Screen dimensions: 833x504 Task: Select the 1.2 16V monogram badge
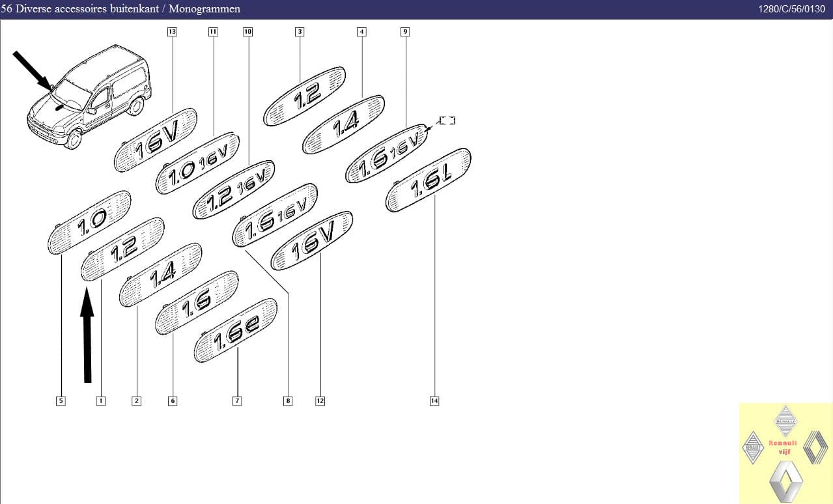tap(234, 189)
